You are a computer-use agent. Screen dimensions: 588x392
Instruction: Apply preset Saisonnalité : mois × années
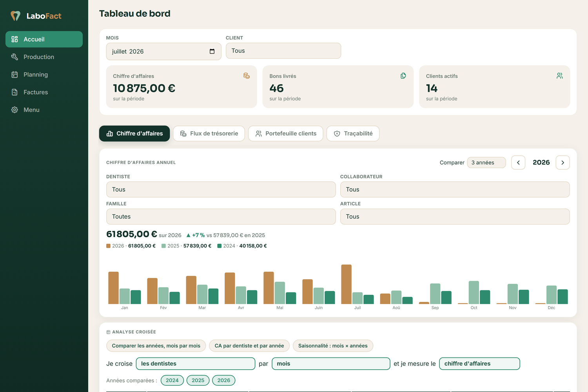(x=333, y=346)
